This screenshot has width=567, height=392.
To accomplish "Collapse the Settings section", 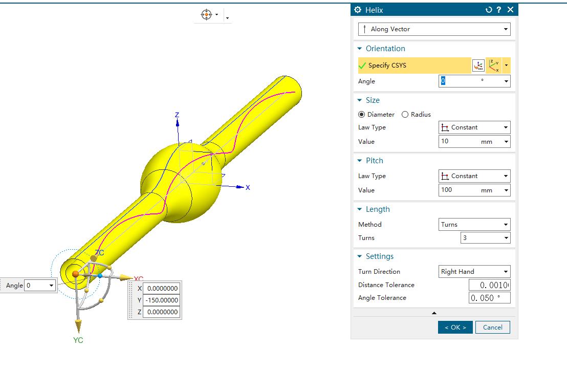I will [359, 256].
